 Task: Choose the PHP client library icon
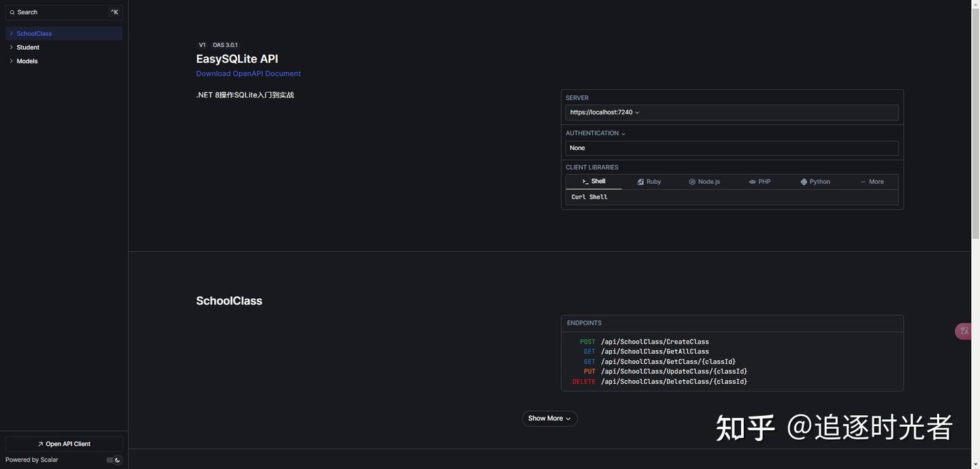[752, 182]
